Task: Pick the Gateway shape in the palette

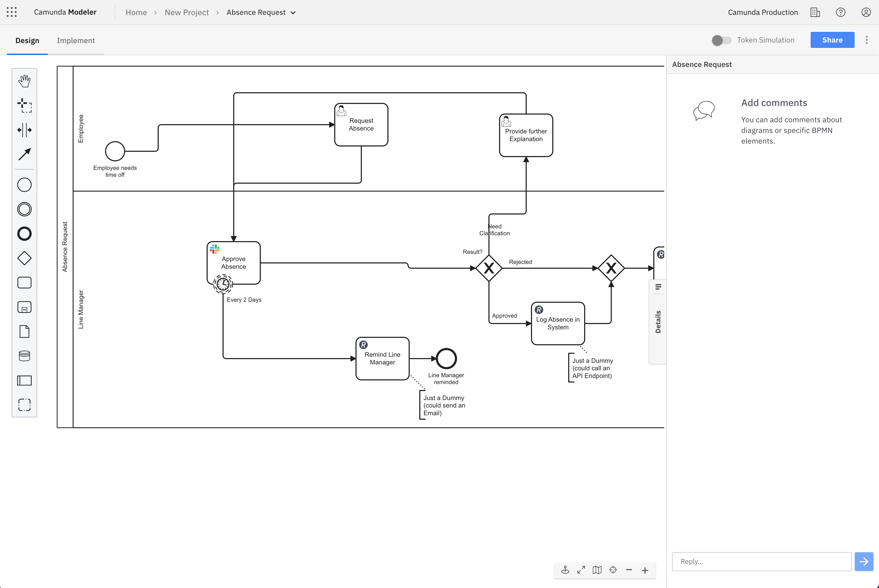Action: pyautogui.click(x=24, y=258)
